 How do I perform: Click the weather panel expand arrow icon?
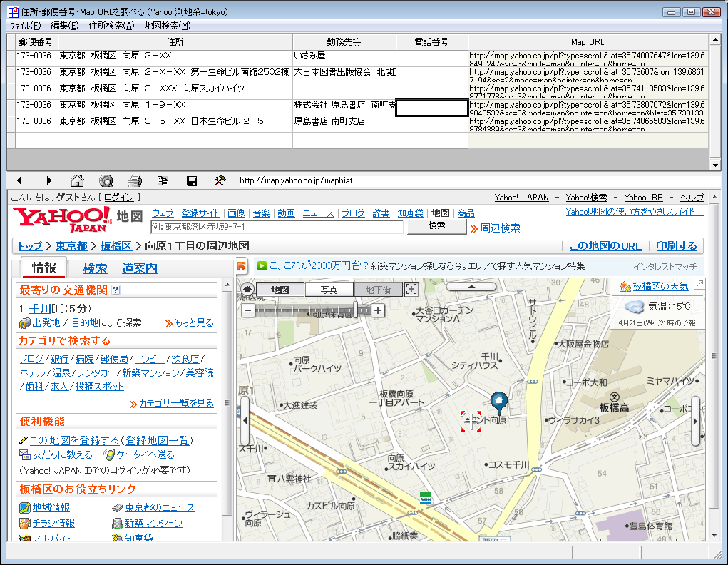[699, 283]
